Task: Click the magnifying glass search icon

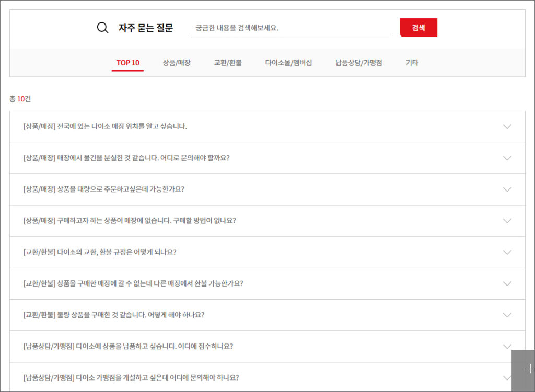Action: pos(102,28)
